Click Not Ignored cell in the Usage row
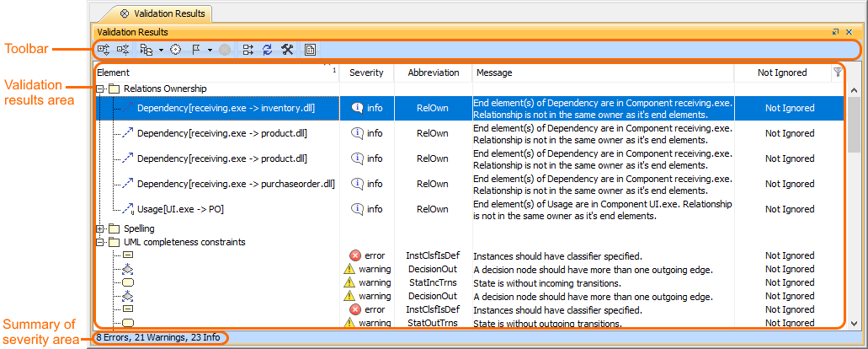The image size is (868, 349). (790, 209)
